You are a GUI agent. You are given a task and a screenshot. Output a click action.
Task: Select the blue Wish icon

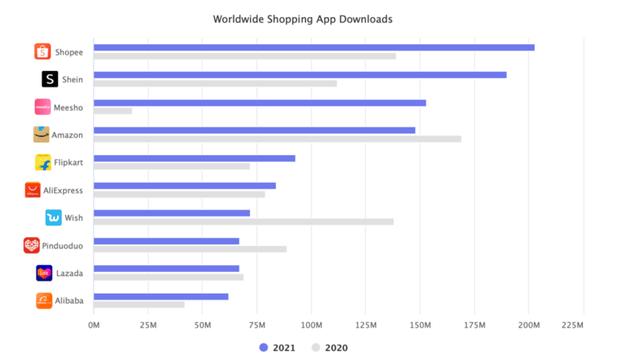[x=53, y=218]
